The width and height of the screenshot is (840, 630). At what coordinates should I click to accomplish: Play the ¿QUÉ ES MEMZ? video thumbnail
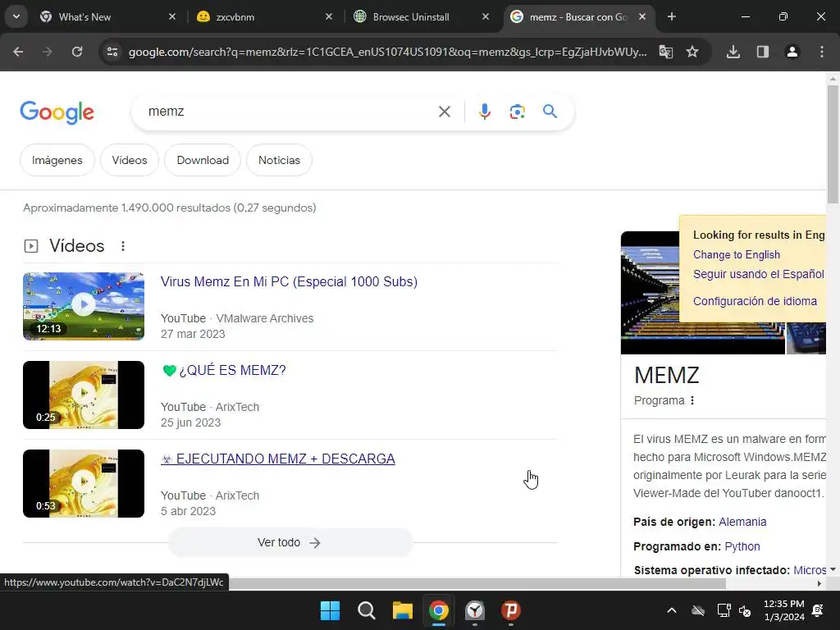pyautogui.click(x=84, y=395)
